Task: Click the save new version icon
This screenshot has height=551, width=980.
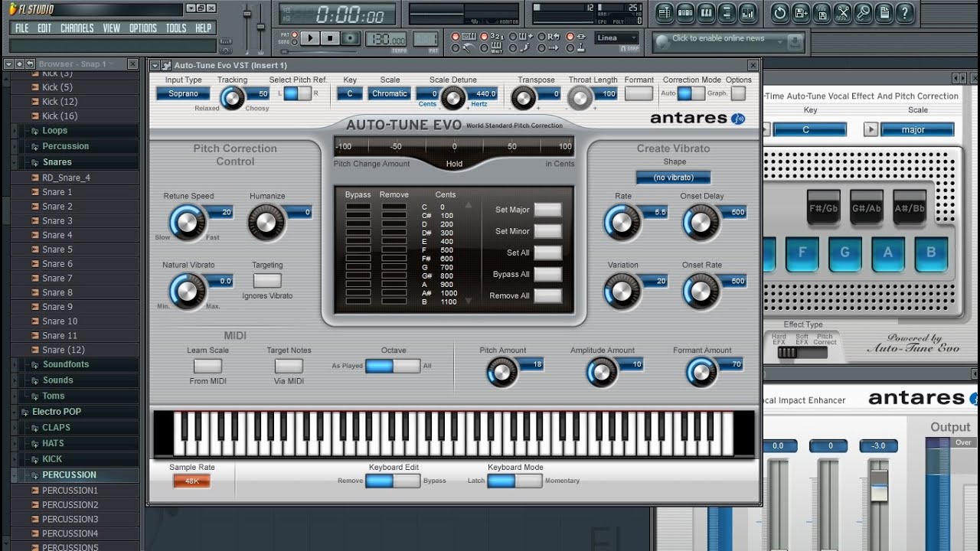Action: [x=801, y=12]
